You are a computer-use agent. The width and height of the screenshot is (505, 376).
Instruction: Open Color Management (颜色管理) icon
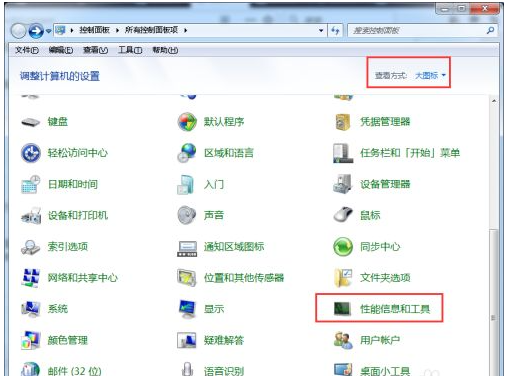[31, 340]
